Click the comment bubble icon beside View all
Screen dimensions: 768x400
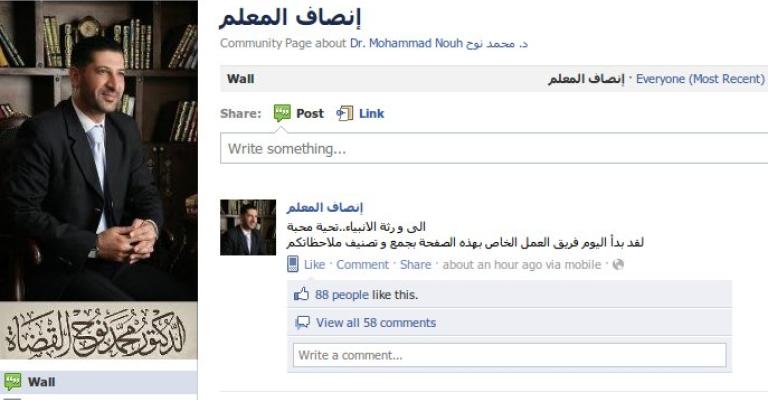pos(302,322)
